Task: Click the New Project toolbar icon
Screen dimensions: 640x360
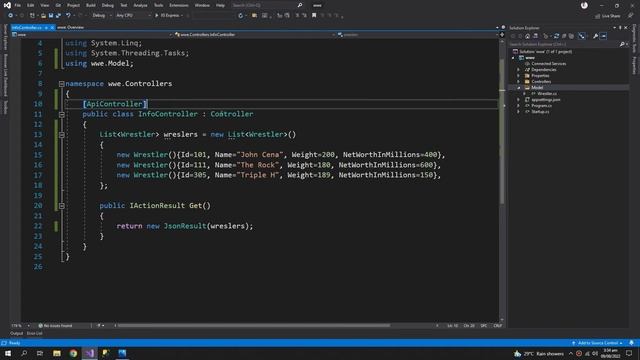Action: [x=32, y=16]
